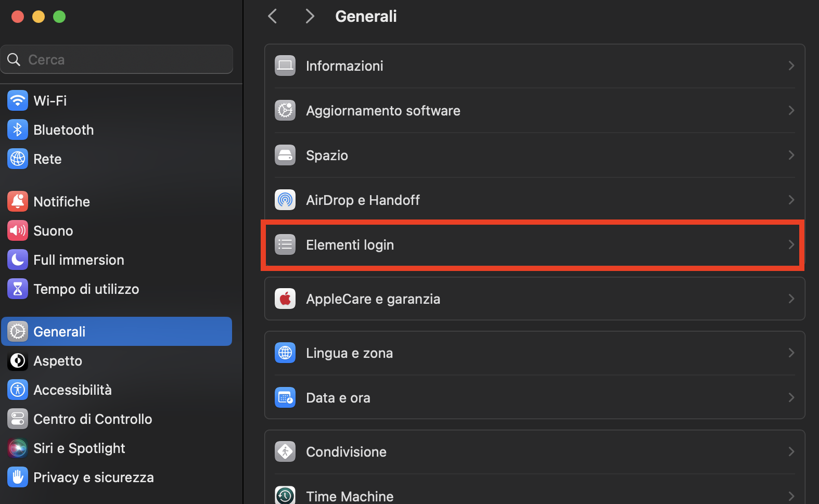Click the Lingua e zona row text
Image resolution: width=819 pixels, height=504 pixels.
[349, 353]
